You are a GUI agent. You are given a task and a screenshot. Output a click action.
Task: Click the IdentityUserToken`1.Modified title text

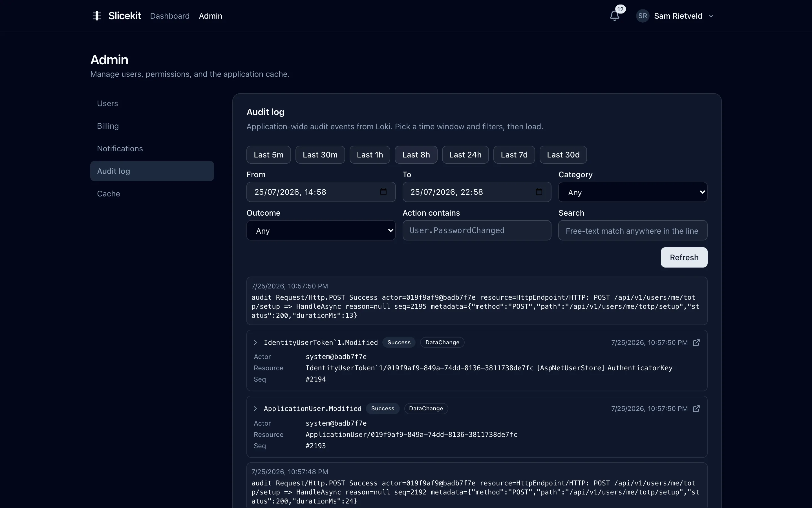point(321,342)
